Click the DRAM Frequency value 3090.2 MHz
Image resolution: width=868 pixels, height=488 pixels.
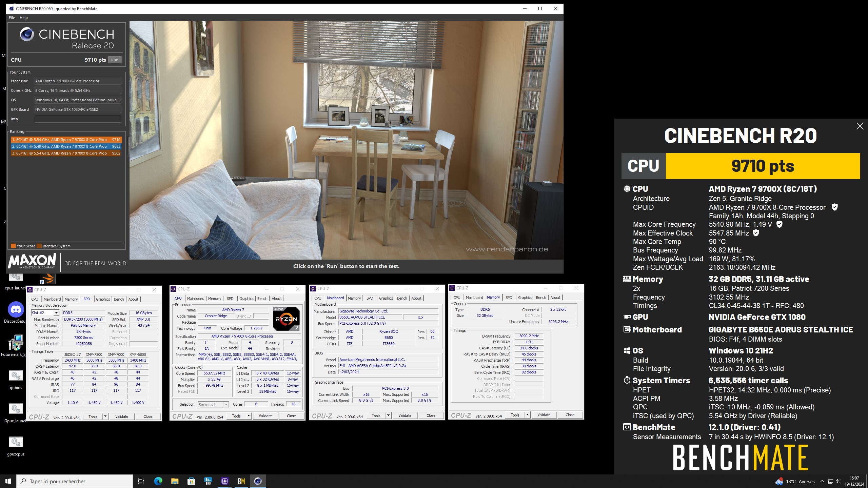(529, 336)
